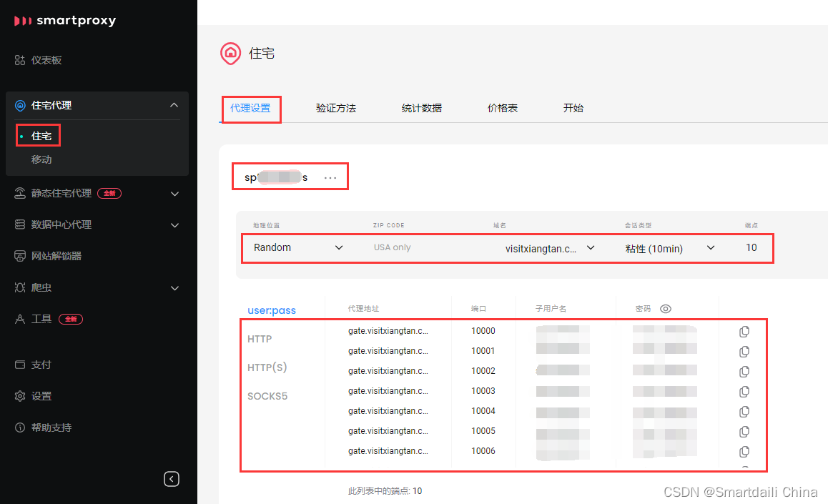The image size is (828, 504).
Task: Click the 网站解锁器 icon
Action: click(x=20, y=256)
